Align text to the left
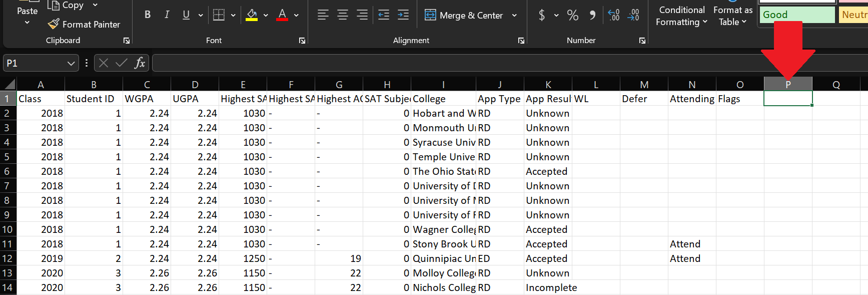Screen dimensions: 868x295 (x=323, y=15)
